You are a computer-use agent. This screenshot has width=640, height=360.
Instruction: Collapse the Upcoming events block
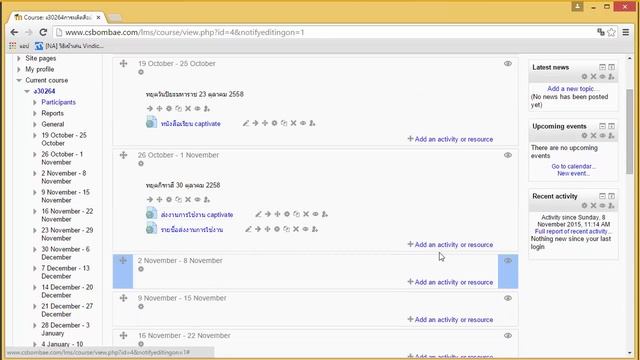602,126
